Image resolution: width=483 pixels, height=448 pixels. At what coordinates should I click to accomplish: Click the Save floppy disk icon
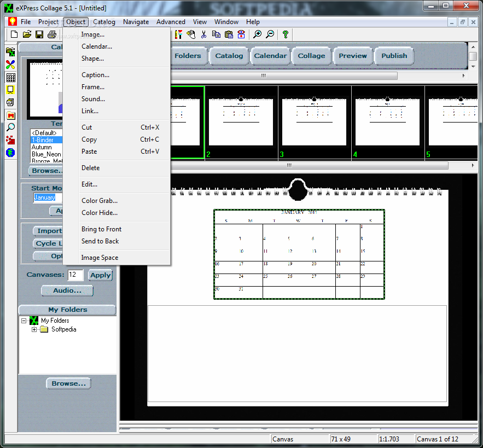pyautogui.click(x=39, y=34)
